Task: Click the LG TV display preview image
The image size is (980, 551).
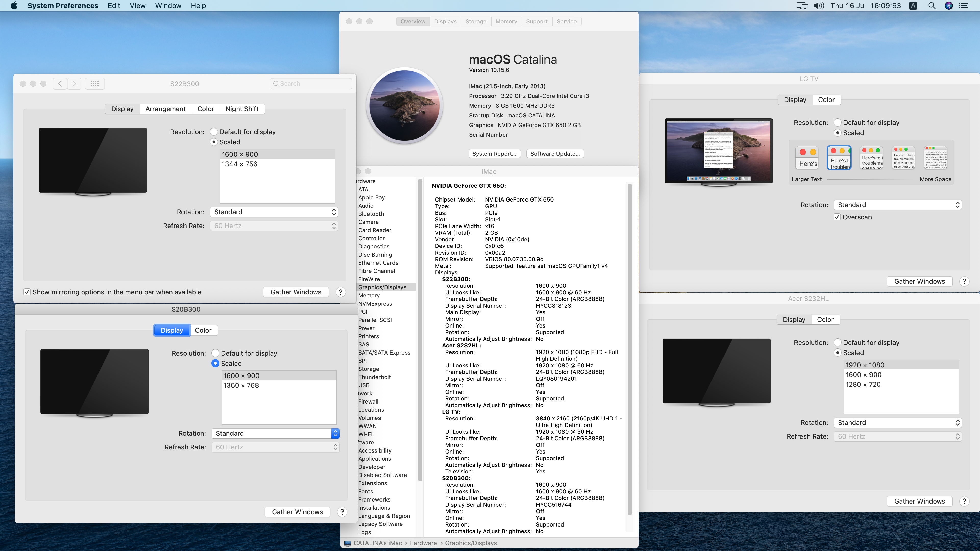Action: tap(718, 152)
